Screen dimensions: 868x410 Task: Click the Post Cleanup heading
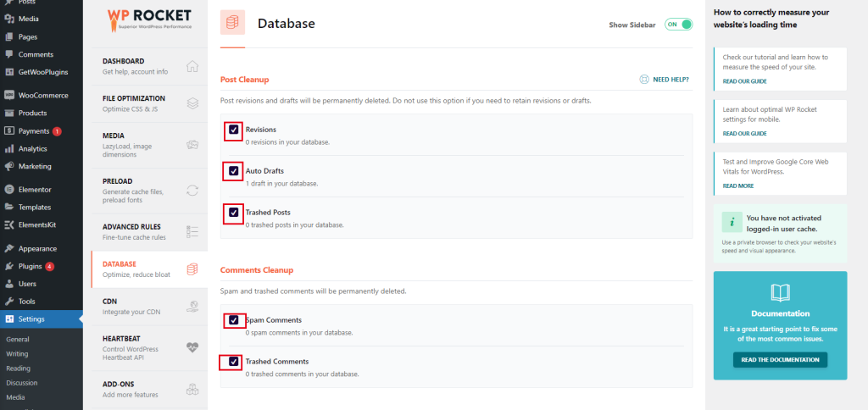coord(245,80)
